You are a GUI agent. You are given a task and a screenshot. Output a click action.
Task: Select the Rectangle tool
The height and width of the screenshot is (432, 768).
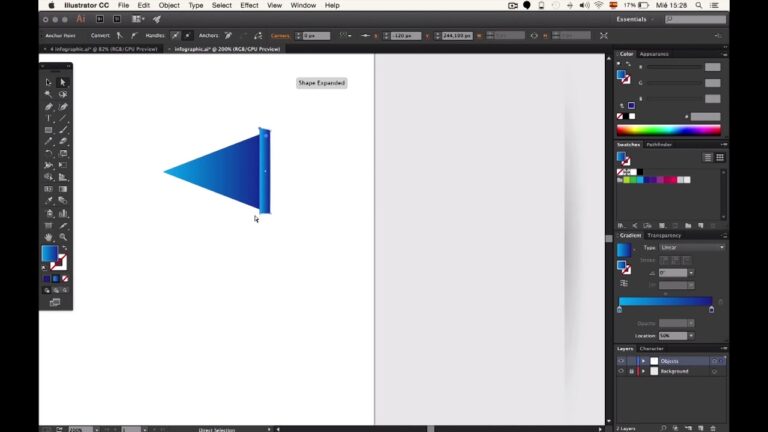pos(48,130)
